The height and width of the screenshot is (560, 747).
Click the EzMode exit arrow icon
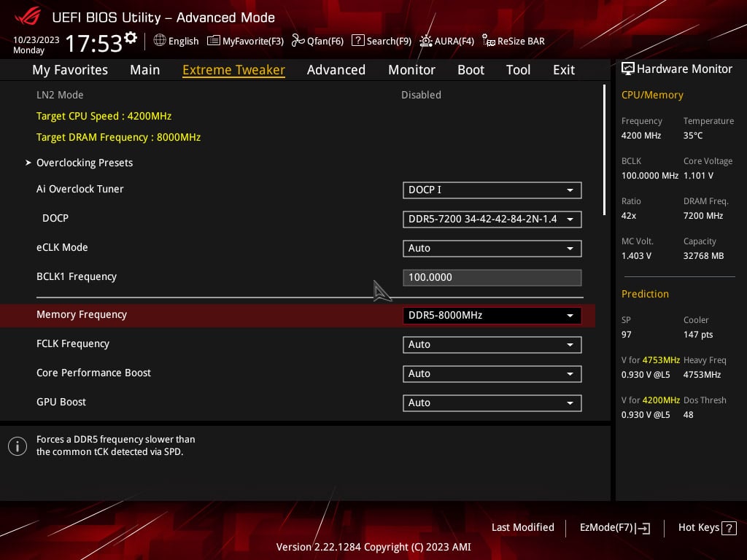pos(643,528)
